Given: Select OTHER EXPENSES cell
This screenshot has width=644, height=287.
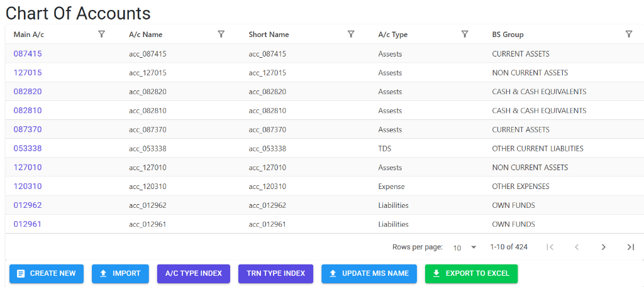Looking at the screenshot, I should pos(520,187).
